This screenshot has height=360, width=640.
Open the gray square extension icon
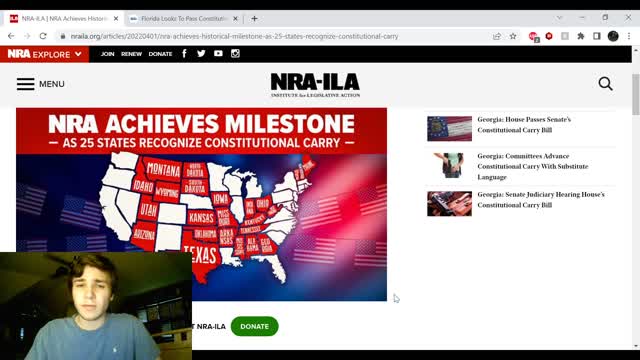coord(565,36)
